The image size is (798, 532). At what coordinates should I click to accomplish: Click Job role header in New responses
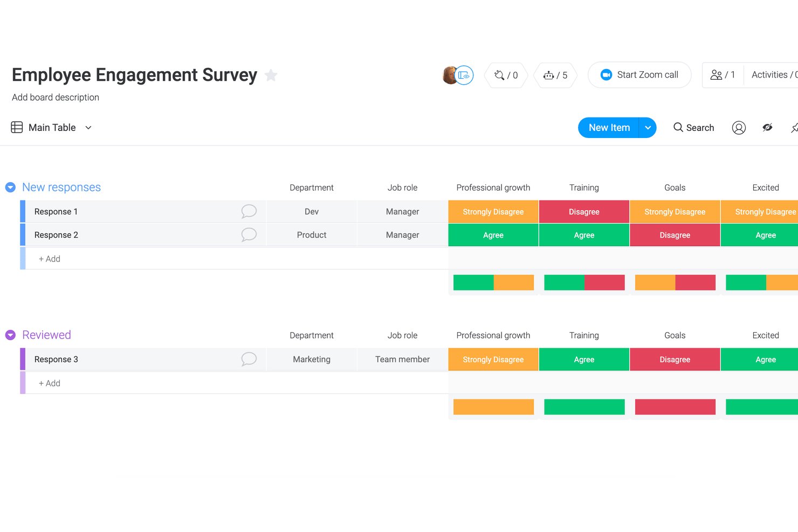(x=402, y=188)
